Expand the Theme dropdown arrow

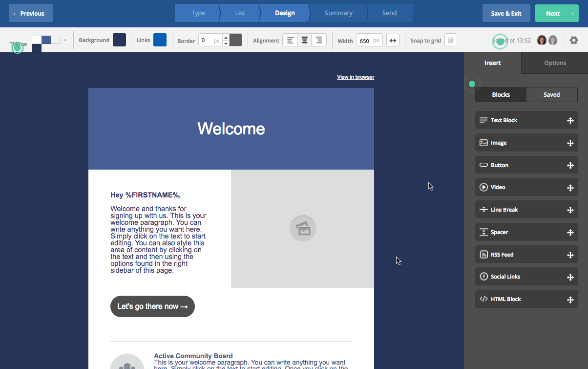pyautogui.click(x=65, y=40)
